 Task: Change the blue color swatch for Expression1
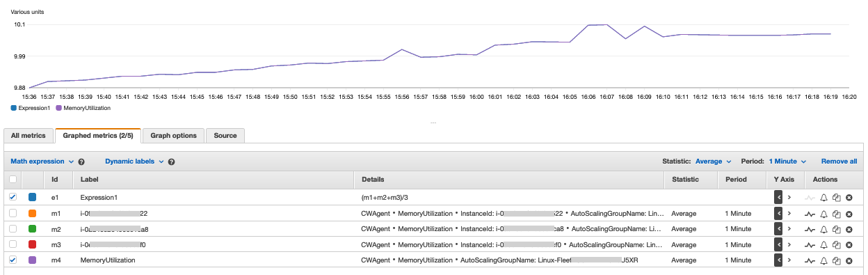tap(32, 198)
